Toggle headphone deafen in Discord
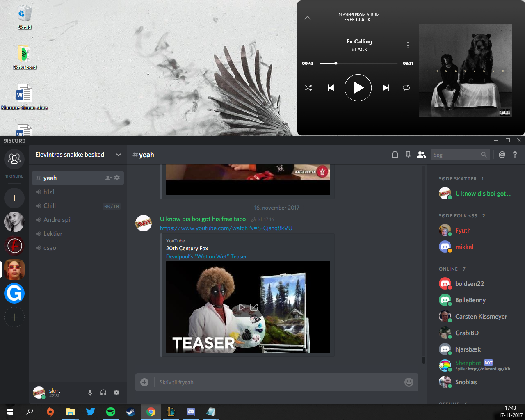Image resolution: width=525 pixels, height=420 pixels. (x=103, y=393)
